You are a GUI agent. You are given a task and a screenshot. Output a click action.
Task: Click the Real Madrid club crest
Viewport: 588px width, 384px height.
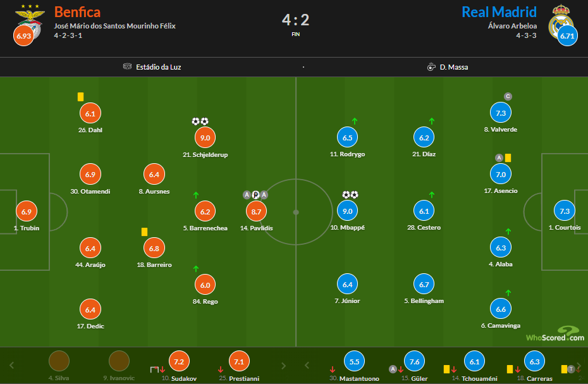(561, 21)
